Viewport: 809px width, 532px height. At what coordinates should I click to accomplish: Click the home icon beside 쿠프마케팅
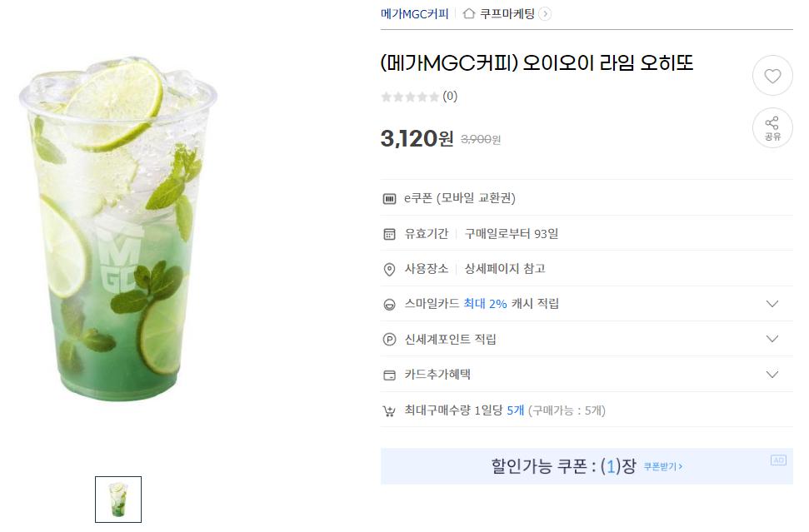click(469, 13)
